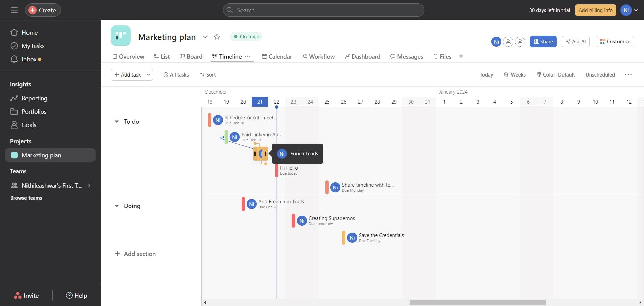Toggle the Unscheduled tasks panel

pos(600,75)
